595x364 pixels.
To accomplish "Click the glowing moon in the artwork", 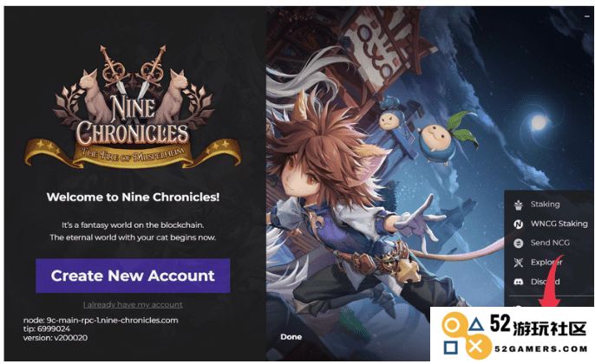I will 539,123.
